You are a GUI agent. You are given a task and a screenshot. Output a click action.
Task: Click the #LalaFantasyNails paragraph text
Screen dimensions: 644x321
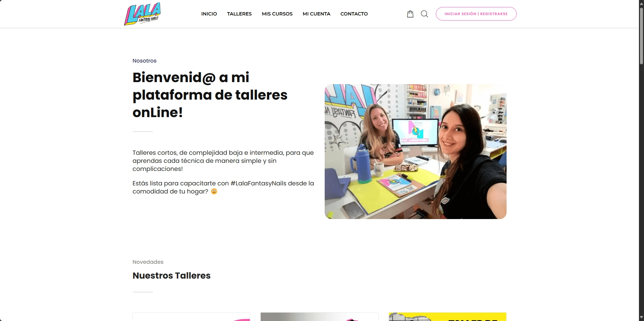point(223,187)
